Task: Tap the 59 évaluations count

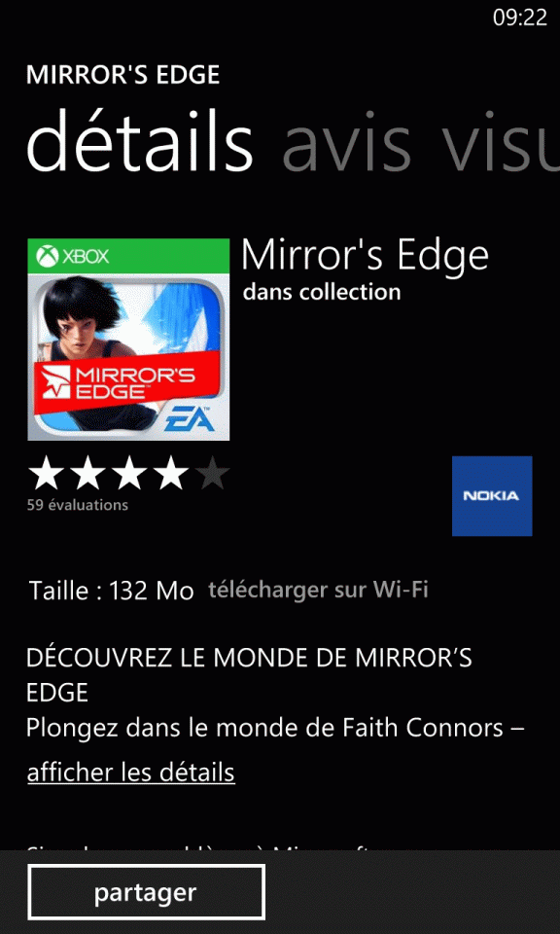Action: pos(78,505)
